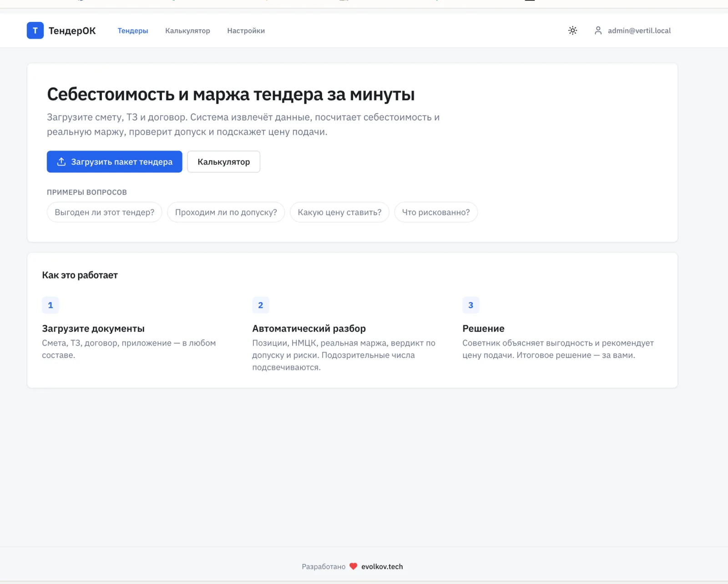Click the upload icon in the blue button
The height and width of the screenshot is (584, 728).
point(61,161)
